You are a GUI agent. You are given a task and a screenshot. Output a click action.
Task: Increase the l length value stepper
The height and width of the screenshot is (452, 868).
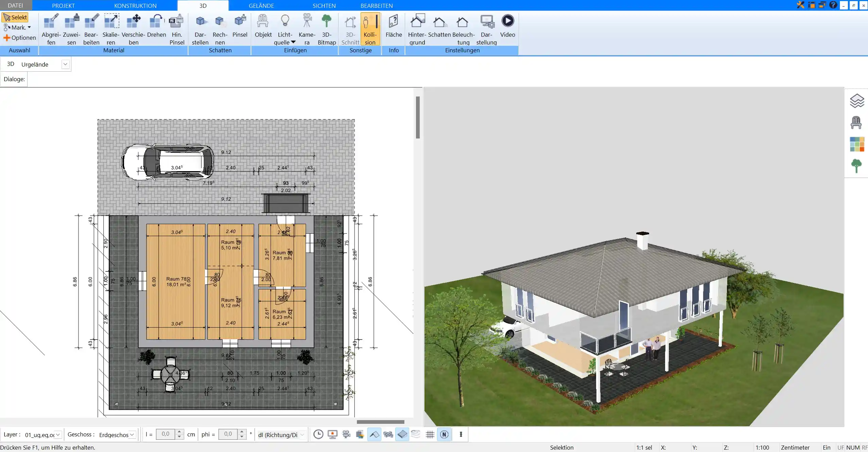(x=179, y=432)
